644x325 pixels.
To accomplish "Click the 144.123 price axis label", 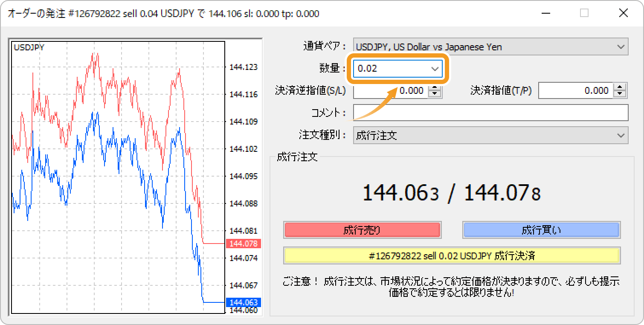I will [x=244, y=67].
